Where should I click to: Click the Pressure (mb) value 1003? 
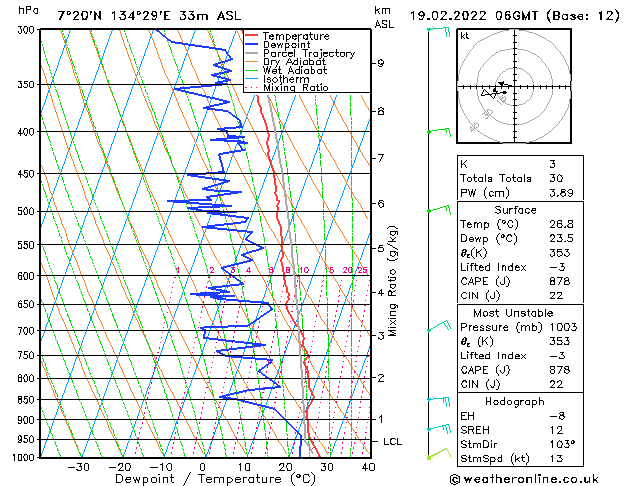click(x=564, y=327)
